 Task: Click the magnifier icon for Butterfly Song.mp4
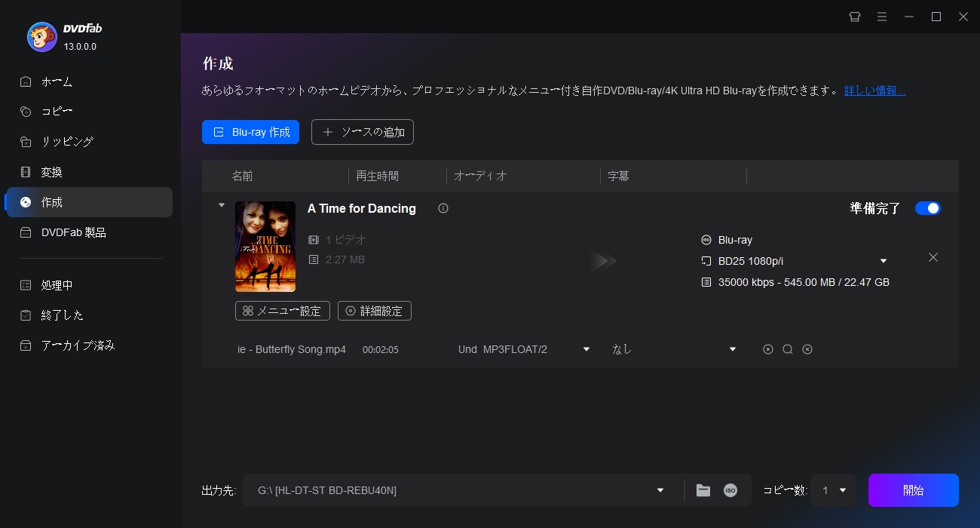pos(788,349)
